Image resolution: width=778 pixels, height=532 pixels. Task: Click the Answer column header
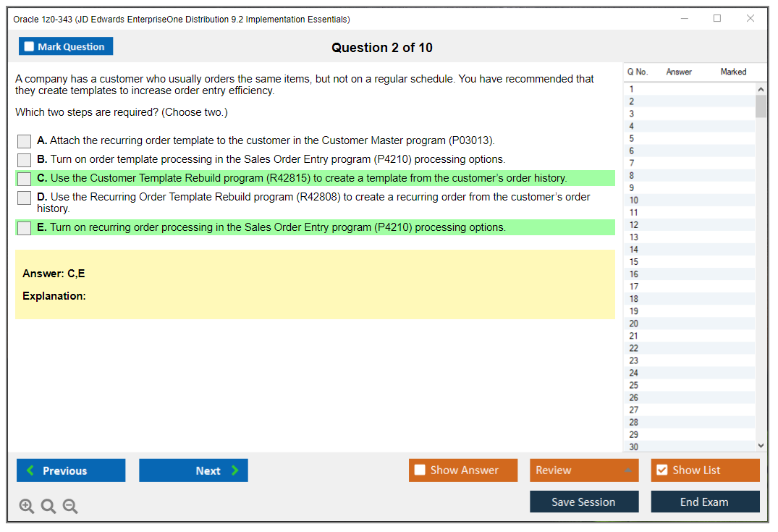coord(679,72)
